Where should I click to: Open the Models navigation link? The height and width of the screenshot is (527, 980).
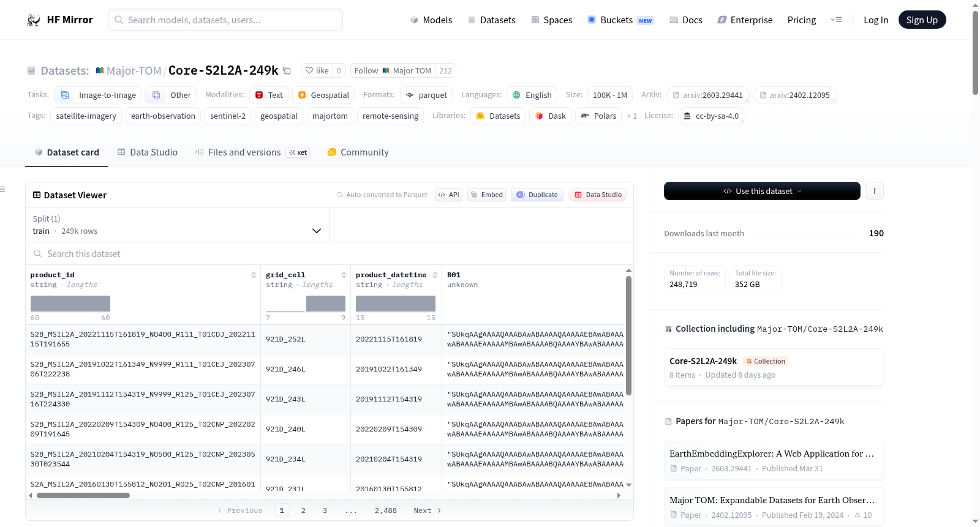click(x=431, y=20)
